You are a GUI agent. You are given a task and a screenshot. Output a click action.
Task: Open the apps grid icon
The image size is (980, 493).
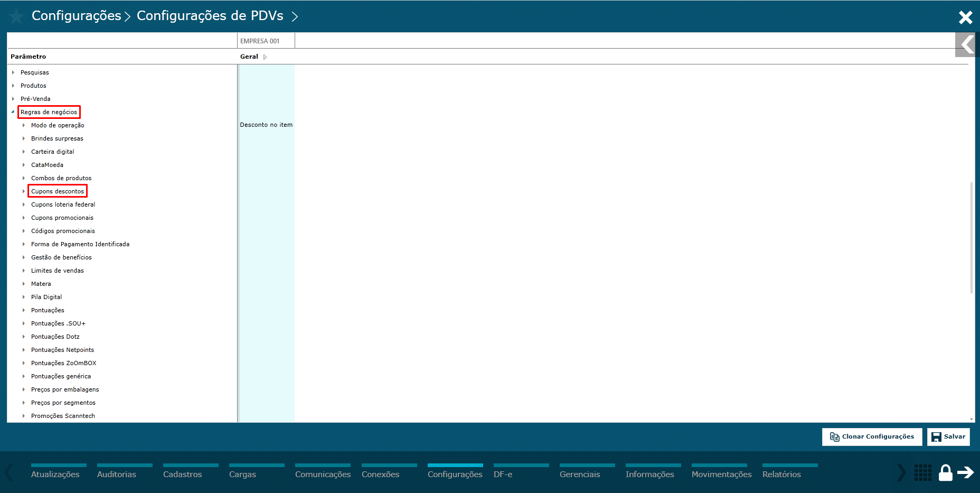pyautogui.click(x=922, y=472)
